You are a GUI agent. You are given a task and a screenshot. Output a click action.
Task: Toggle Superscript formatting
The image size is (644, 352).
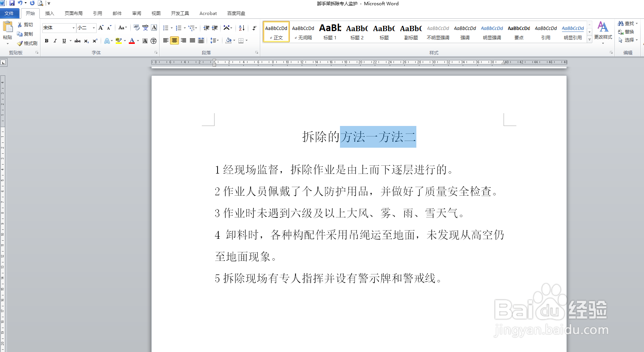coord(95,41)
